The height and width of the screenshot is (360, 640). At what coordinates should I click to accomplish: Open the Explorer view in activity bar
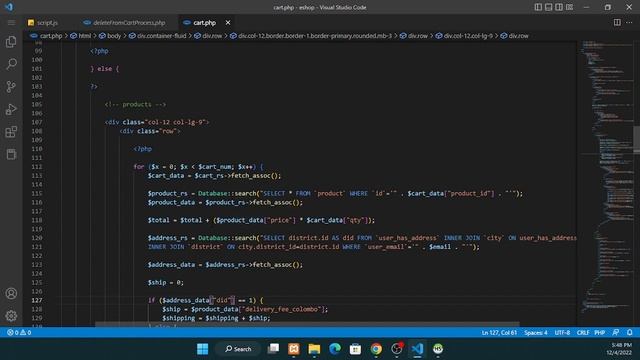(11, 42)
